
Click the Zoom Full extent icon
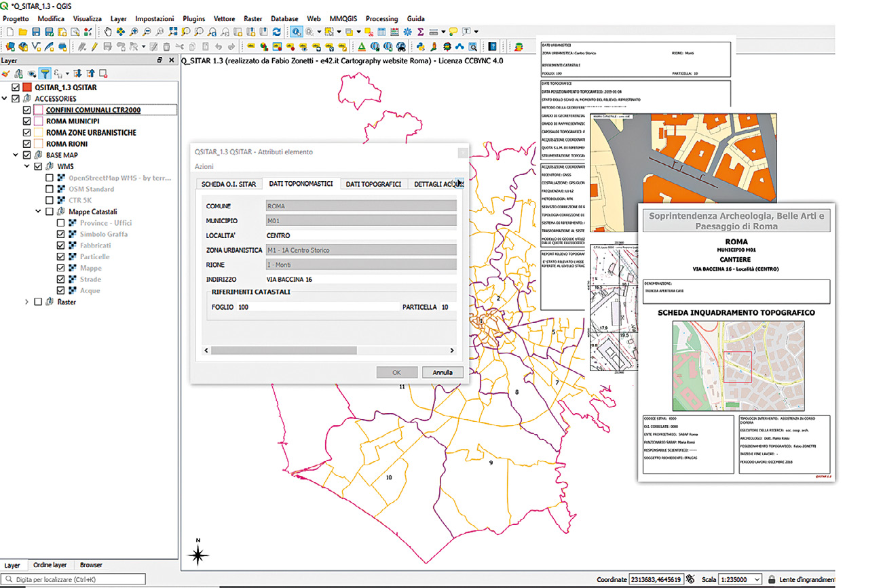(172, 32)
